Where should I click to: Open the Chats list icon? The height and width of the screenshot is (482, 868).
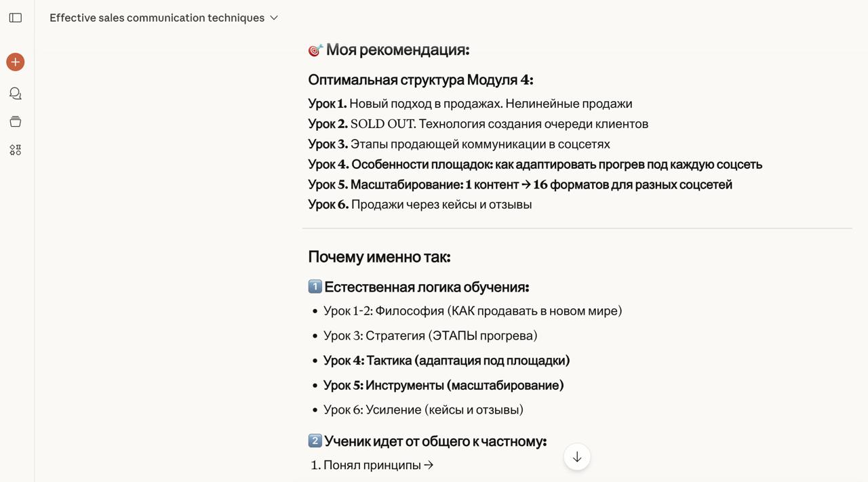point(16,94)
